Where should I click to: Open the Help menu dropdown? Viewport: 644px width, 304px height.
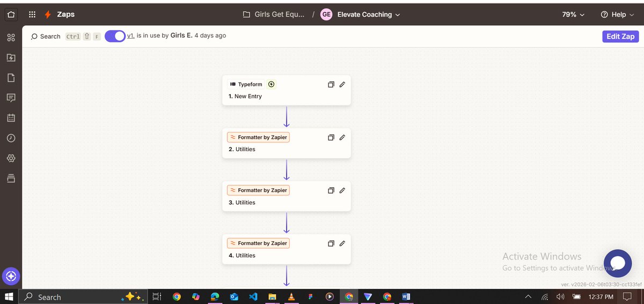click(x=617, y=14)
